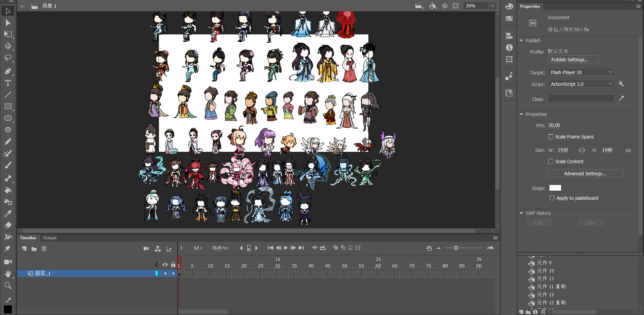This screenshot has width=644, height=315.
Task: Collapse the SWF History section
Action: (x=522, y=213)
